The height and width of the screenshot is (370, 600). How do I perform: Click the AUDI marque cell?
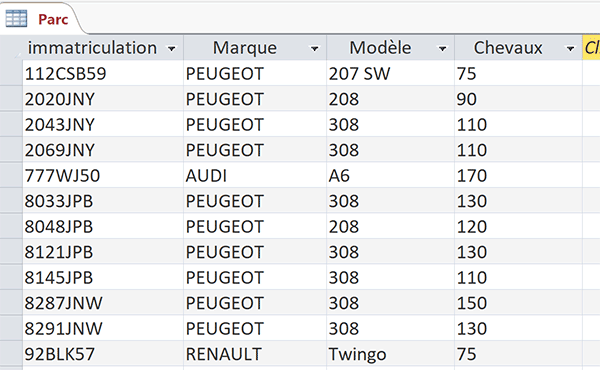255,175
